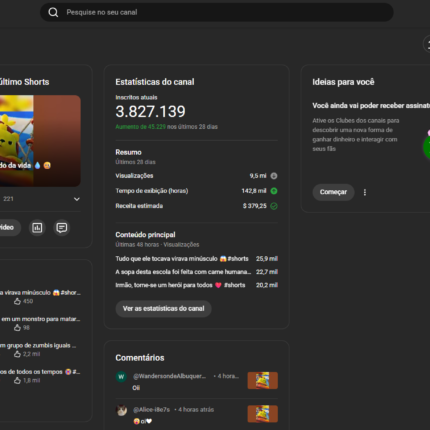
Task: Click the WandersondeAlbuquer avatar
Action: 121,377
